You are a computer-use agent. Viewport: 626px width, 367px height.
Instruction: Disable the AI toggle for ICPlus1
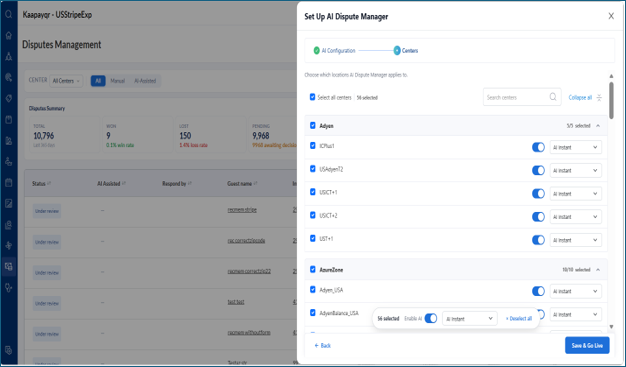(x=538, y=147)
